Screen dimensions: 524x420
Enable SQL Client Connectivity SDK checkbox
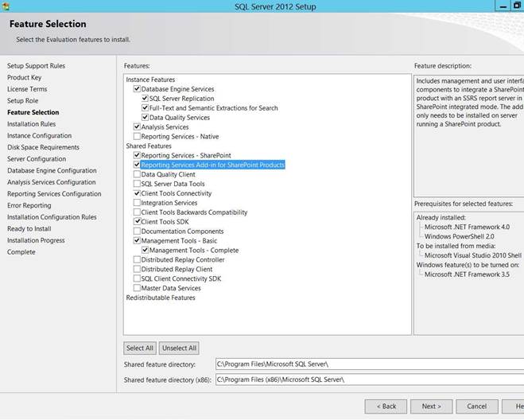pyautogui.click(x=137, y=278)
